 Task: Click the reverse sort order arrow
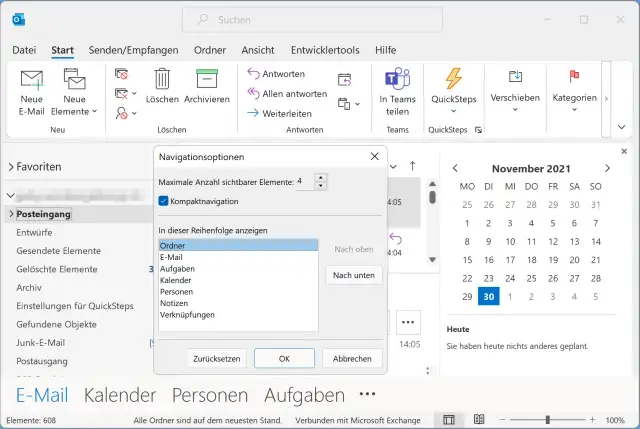coord(412,166)
